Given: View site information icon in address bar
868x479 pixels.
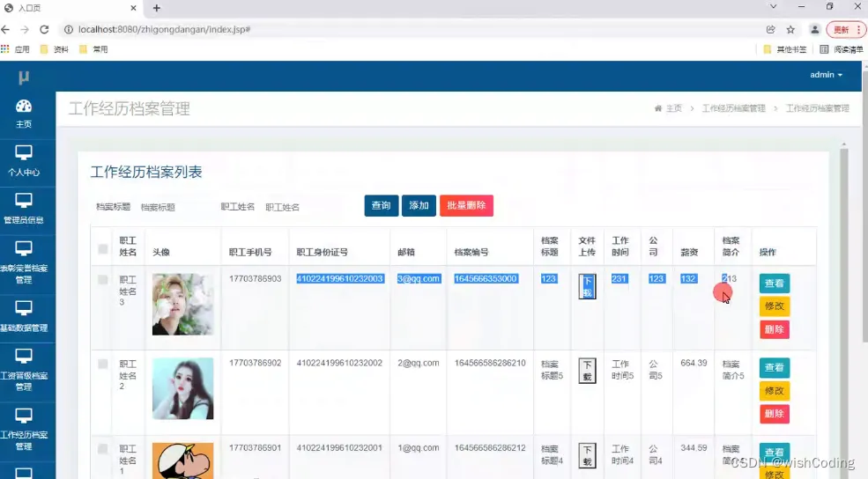Looking at the screenshot, I should click(69, 29).
